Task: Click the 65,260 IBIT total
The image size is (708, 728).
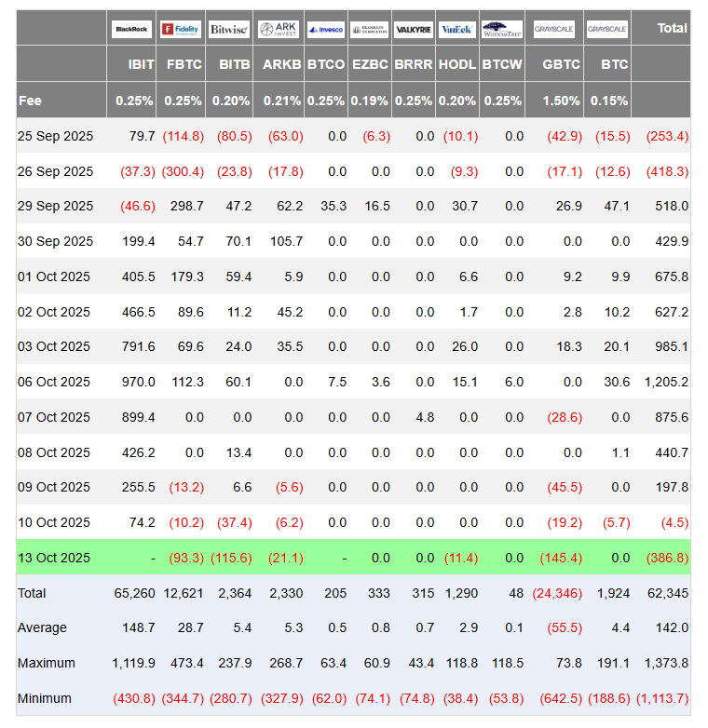Action: point(135,593)
